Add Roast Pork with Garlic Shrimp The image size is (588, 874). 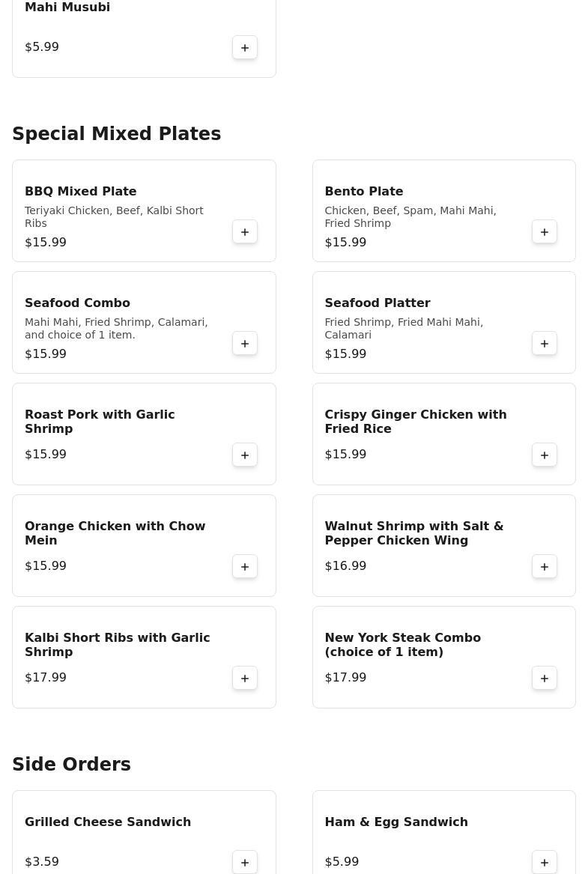click(245, 455)
